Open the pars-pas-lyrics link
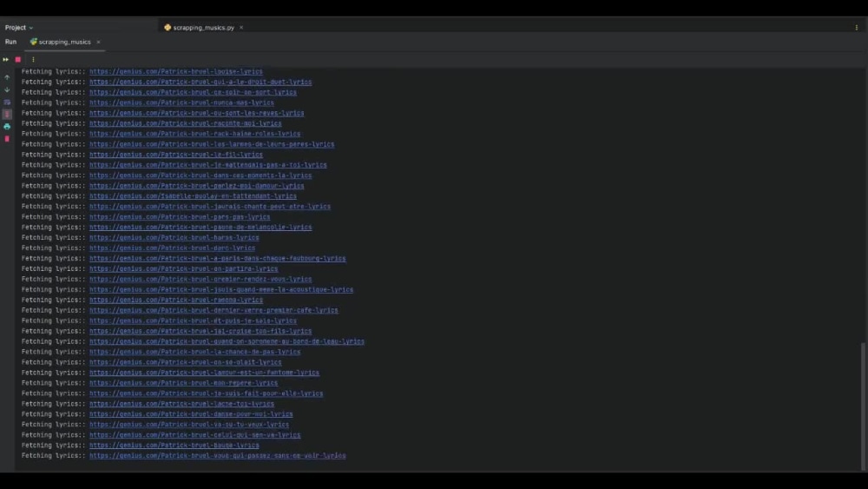The height and width of the screenshot is (489, 868). tap(180, 217)
